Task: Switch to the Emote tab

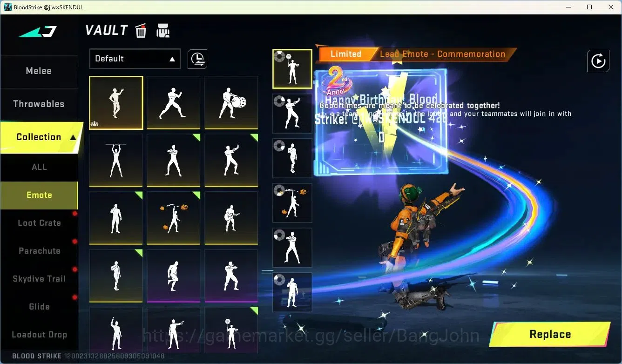Action: coord(39,195)
